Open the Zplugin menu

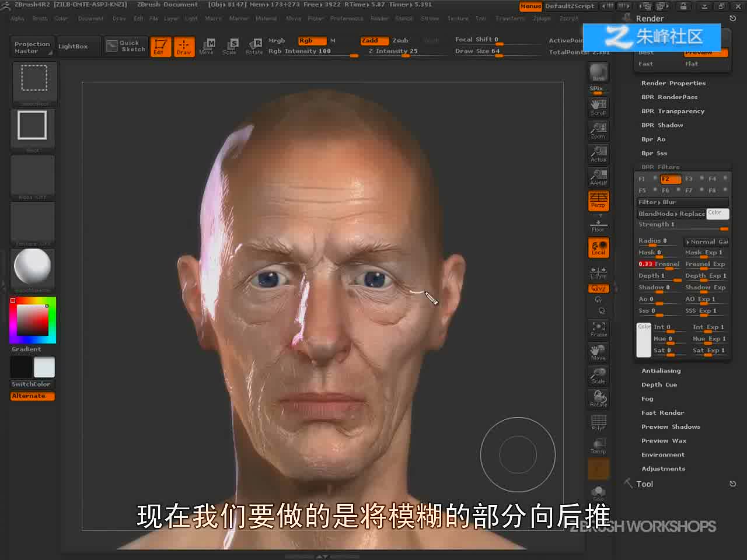pos(542,19)
